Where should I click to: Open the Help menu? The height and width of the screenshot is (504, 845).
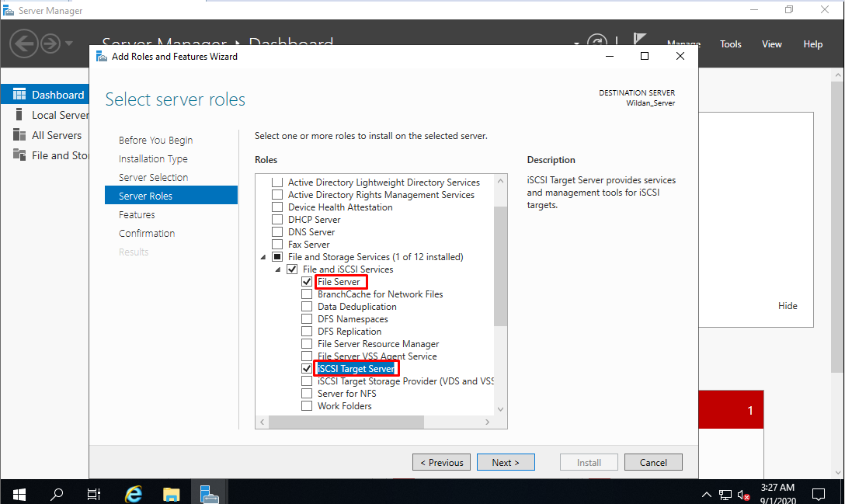[812, 44]
